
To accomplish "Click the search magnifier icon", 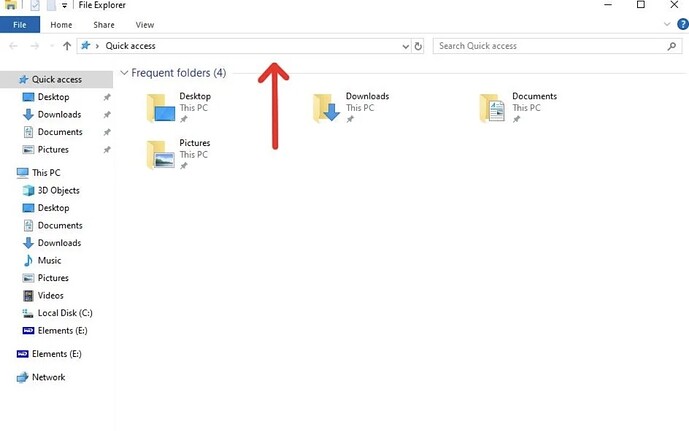I will 672,46.
